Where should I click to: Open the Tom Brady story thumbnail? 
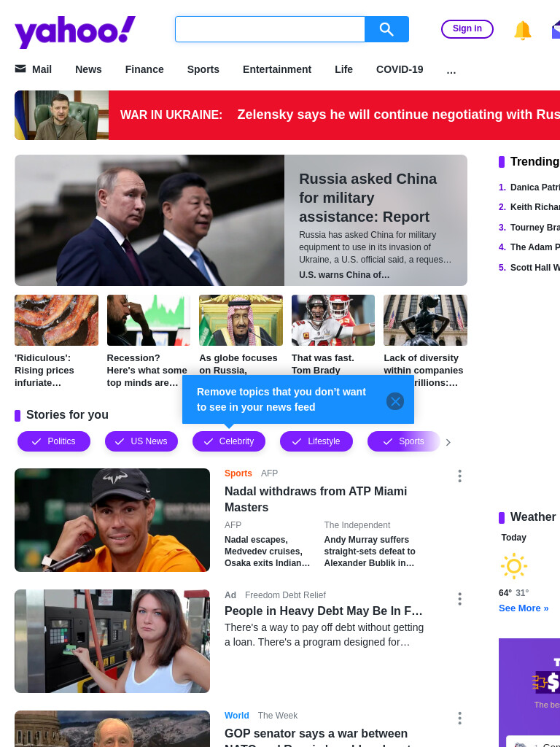pyautogui.click(x=333, y=320)
